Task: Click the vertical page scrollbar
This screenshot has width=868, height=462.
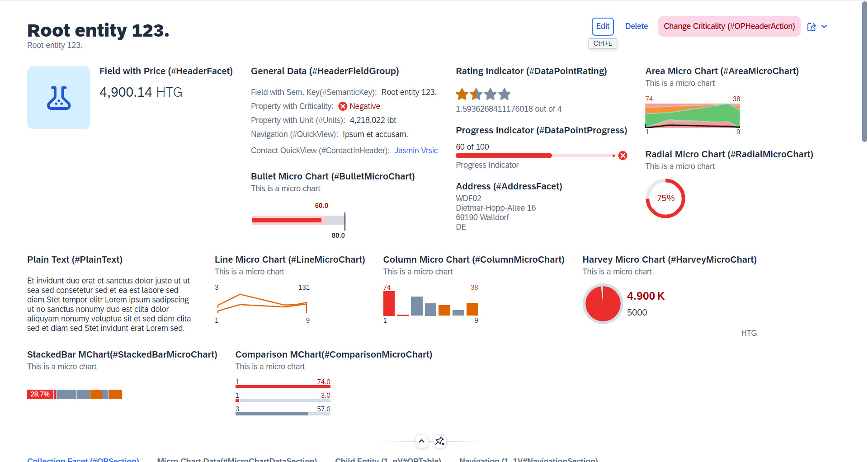Action: click(x=864, y=72)
